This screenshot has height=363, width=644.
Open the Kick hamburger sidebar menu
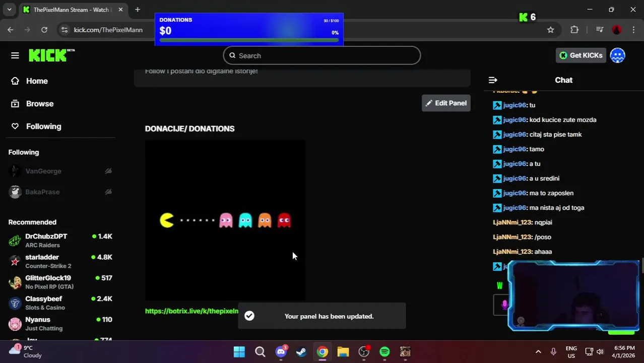(15, 55)
